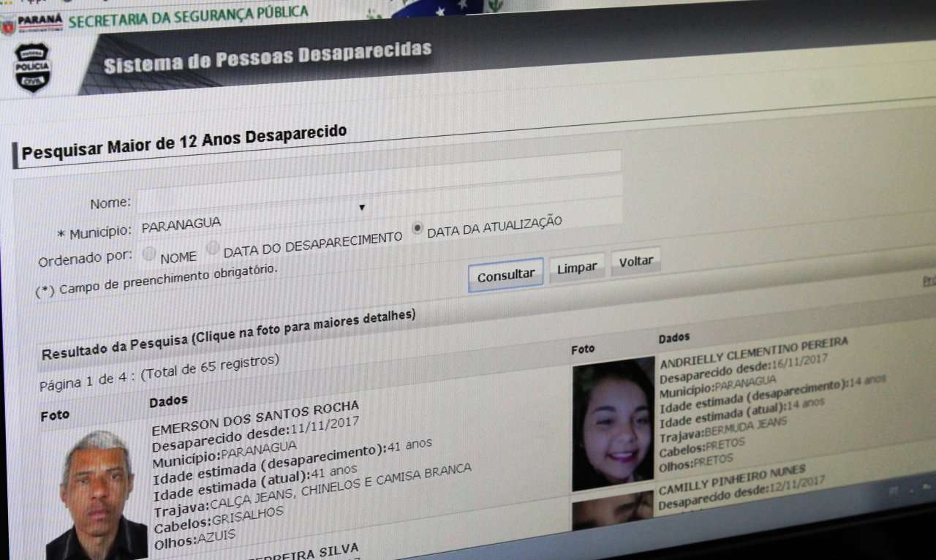
Task: Click the name EMERSON DOS SANTOS ROCHA
Action: [x=255, y=417]
